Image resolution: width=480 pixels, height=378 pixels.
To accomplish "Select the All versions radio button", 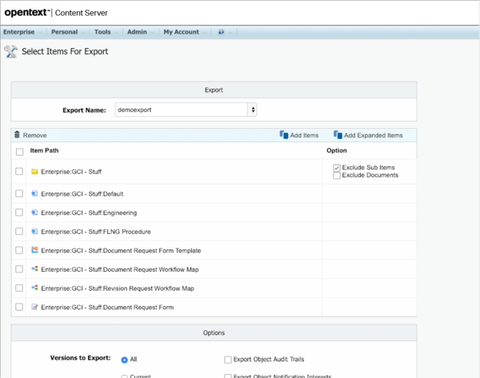I will click(x=124, y=360).
